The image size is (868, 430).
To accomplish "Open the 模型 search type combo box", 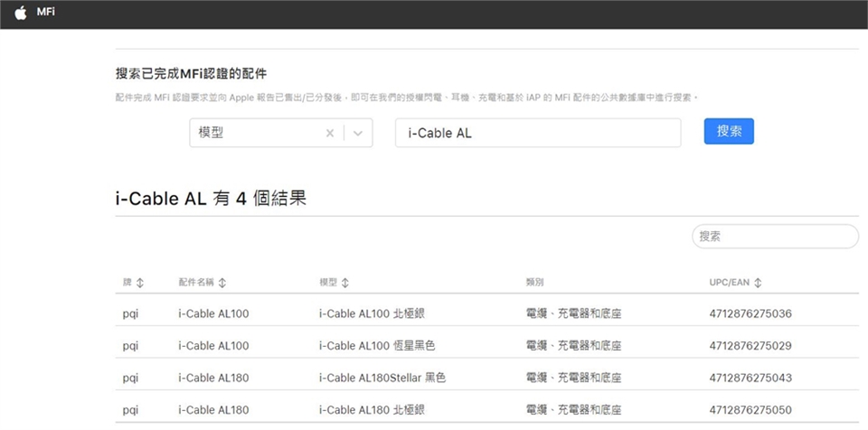I will point(258,133).
